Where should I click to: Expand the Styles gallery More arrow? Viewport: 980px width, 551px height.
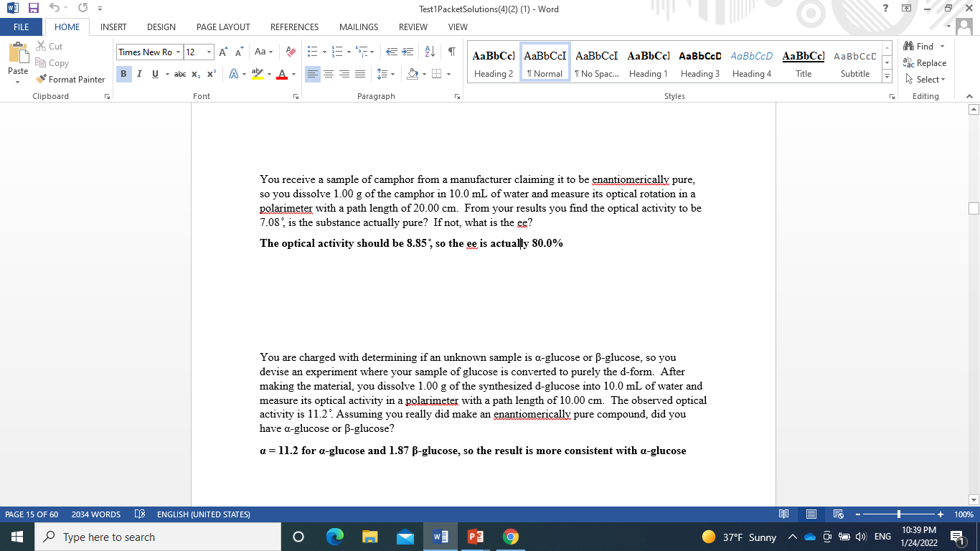886,77
